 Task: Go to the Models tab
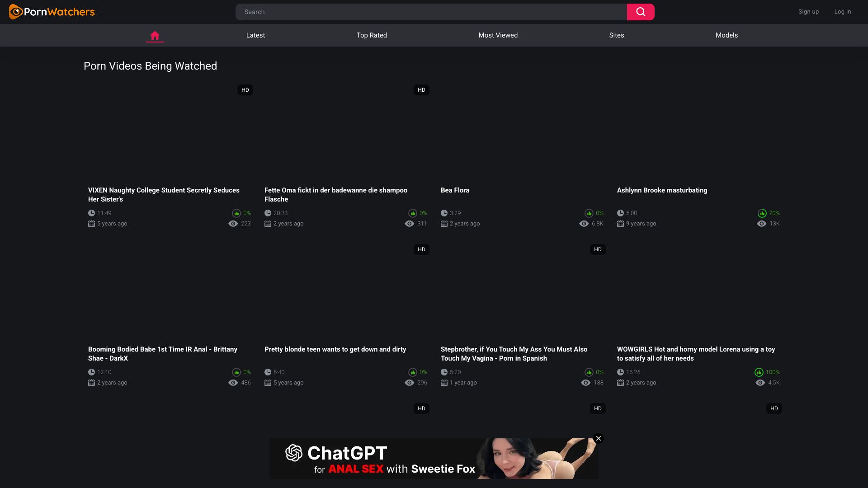(726, 35)
